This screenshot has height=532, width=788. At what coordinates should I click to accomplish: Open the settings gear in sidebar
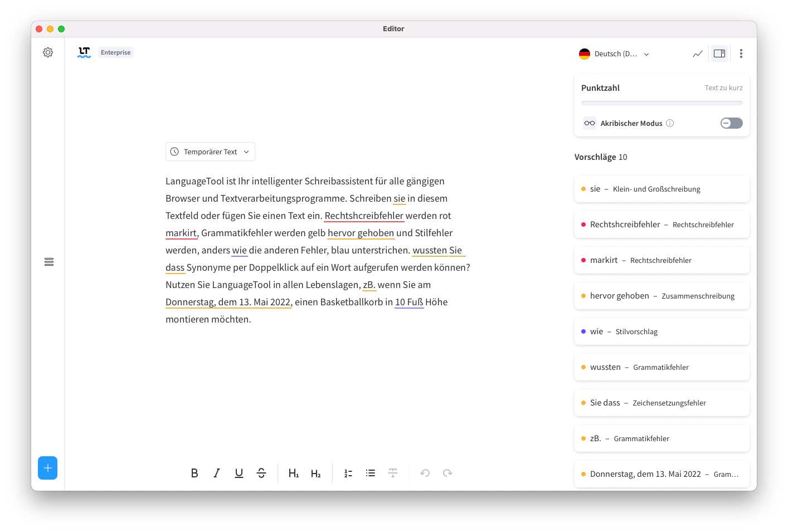48,52
